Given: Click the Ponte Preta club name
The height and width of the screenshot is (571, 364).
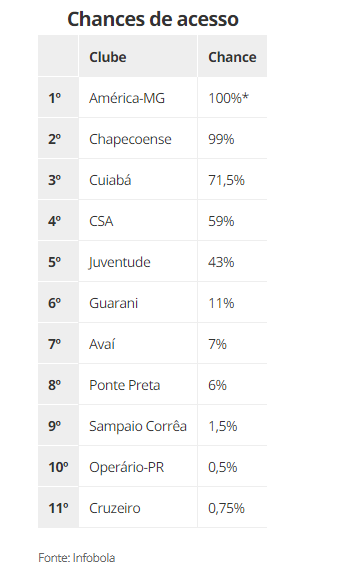Looking at the screenshot, I should (125, 385).
